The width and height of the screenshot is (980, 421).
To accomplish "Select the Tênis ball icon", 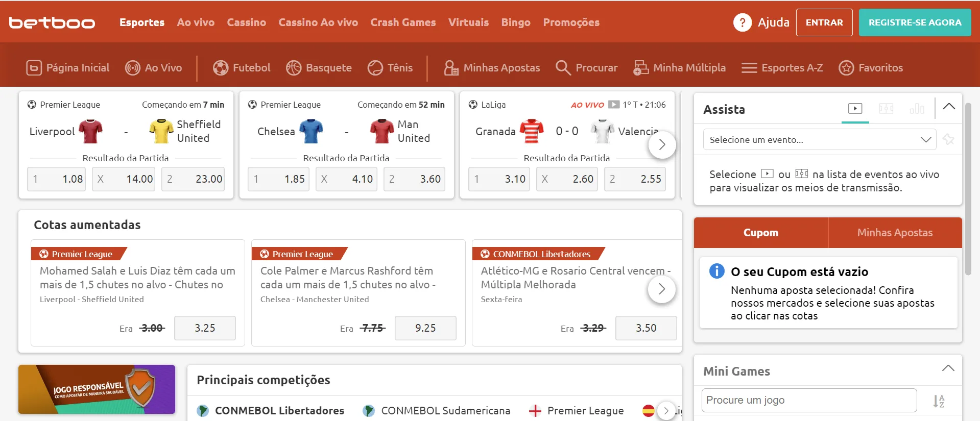I will 375,68.
